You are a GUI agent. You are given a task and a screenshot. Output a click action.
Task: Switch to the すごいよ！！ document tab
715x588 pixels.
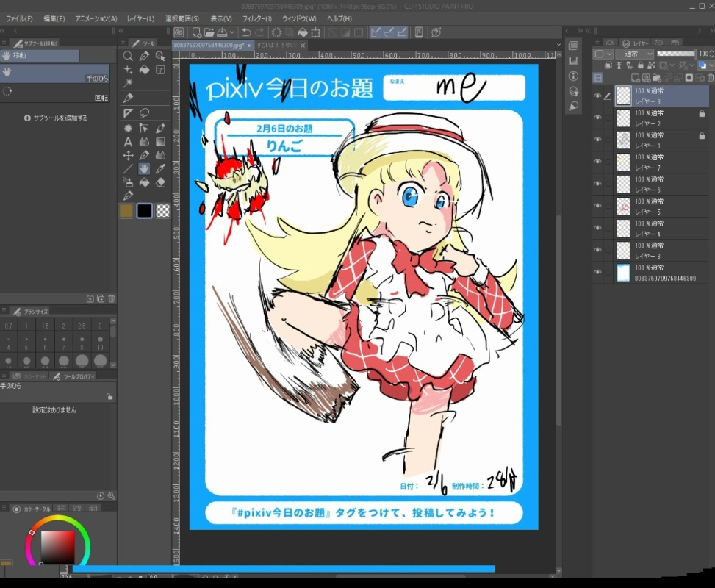click(276, 46)
